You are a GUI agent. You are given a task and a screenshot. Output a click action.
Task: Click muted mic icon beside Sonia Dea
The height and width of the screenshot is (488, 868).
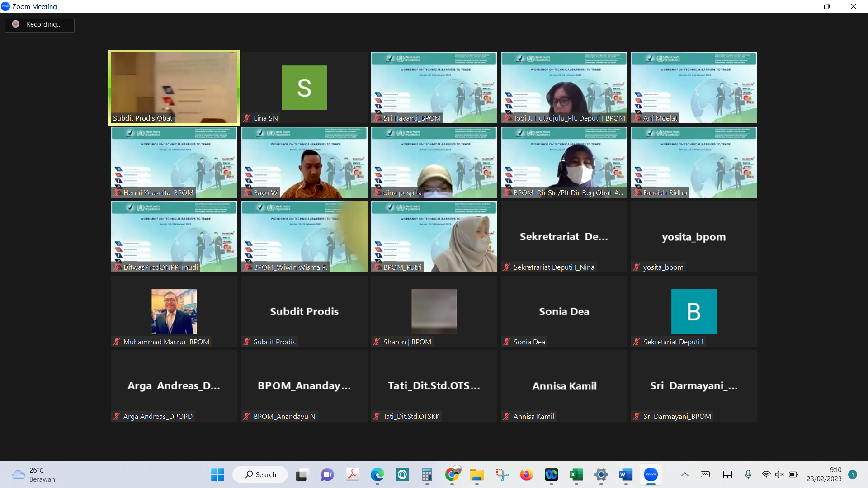[507, 342]
